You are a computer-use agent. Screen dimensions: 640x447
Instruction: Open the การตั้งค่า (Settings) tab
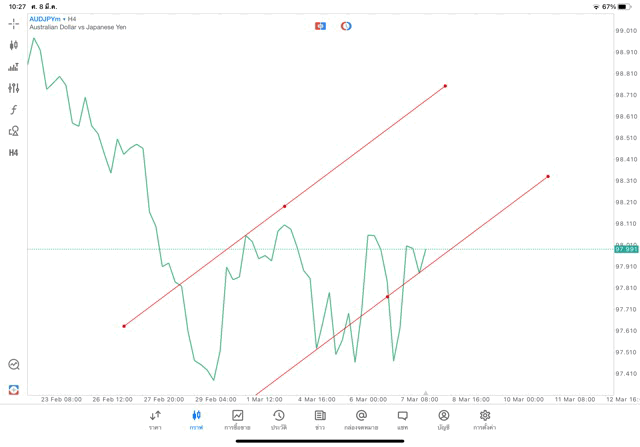tap(485, 419)
